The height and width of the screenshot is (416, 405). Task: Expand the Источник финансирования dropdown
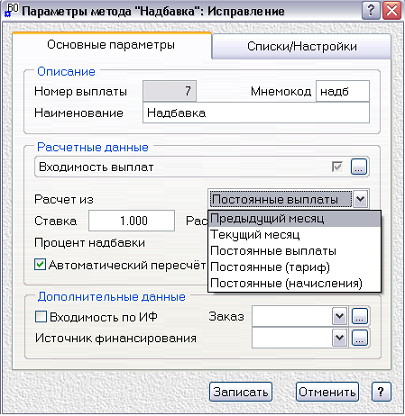340,338
